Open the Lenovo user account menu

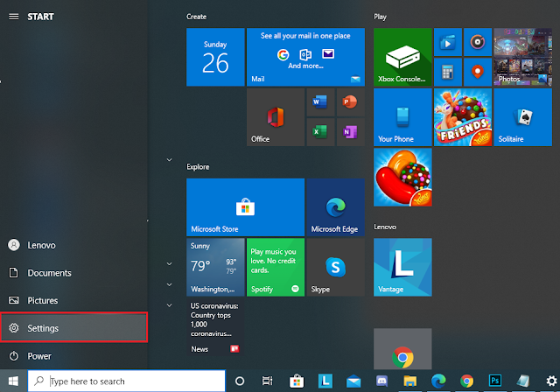tap(73, 245)
